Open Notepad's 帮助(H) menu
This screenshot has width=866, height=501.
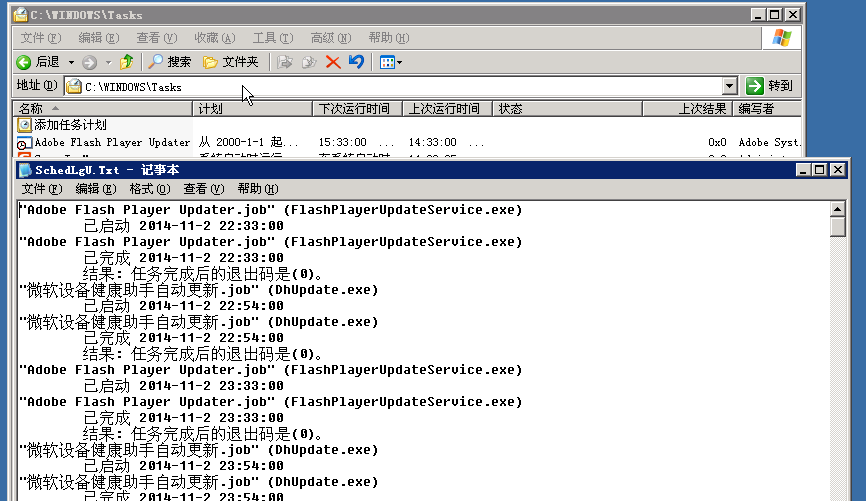258,189
